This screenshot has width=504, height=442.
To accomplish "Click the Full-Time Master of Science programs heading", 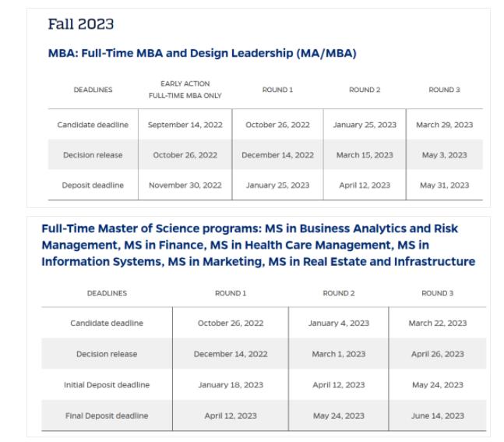I will point(258,245).
